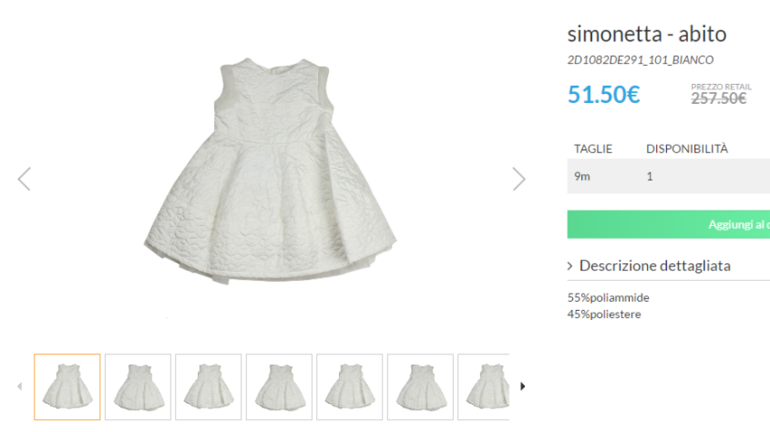Click the 51.50€ sale price

click(x=603, y=95)
